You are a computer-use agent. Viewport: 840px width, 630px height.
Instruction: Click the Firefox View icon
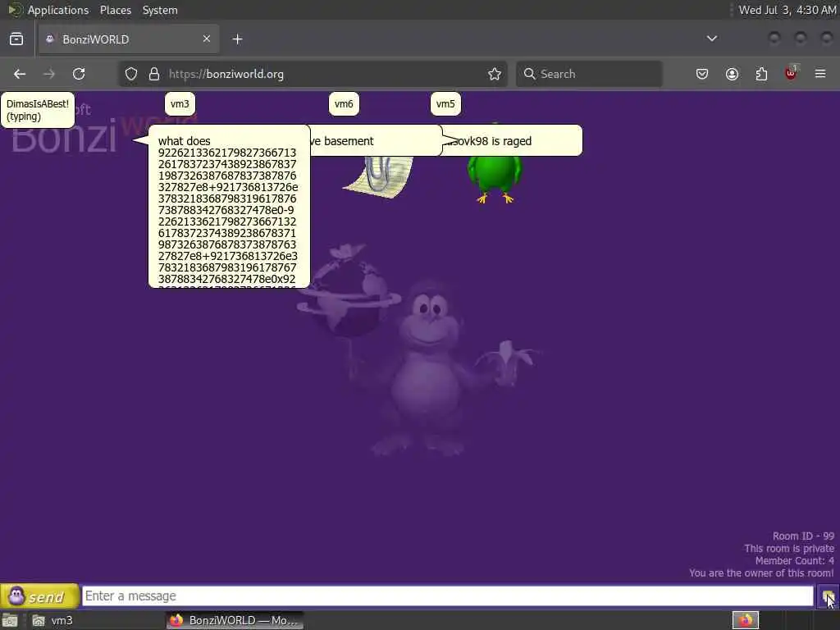(16, 39)
